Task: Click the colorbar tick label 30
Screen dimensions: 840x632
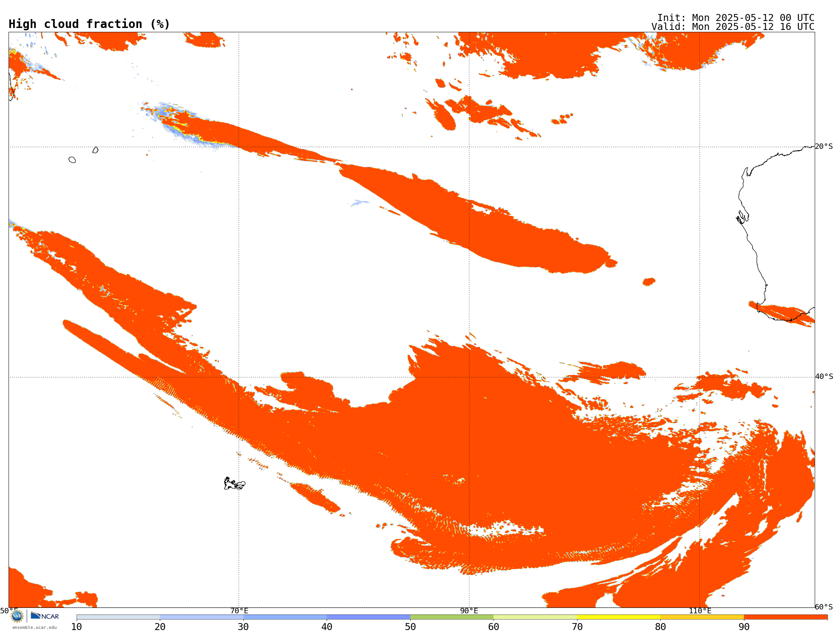Action: click(x=243, y=627)
